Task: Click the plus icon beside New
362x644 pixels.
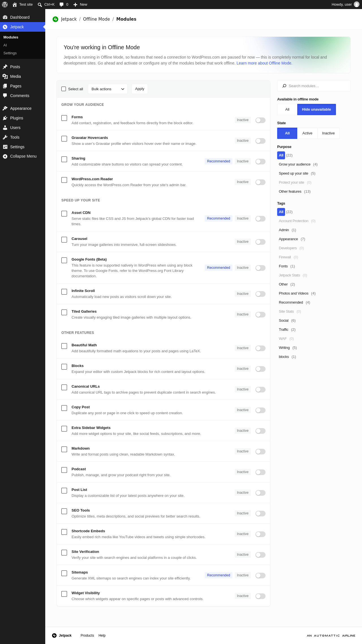Action: click(75, 5)
